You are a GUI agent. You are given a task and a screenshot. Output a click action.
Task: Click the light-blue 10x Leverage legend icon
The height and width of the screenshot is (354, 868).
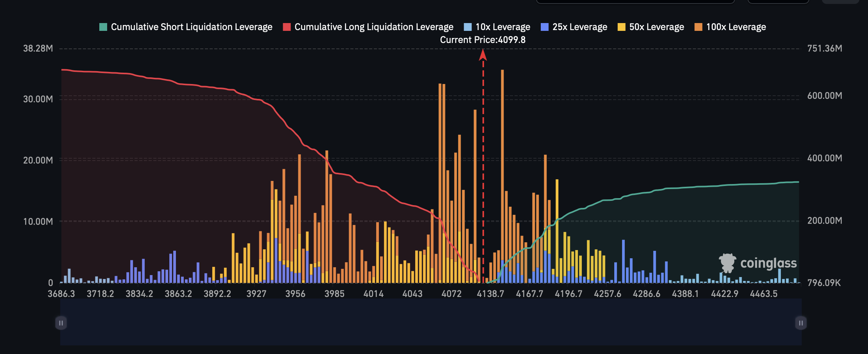point(468,27)
